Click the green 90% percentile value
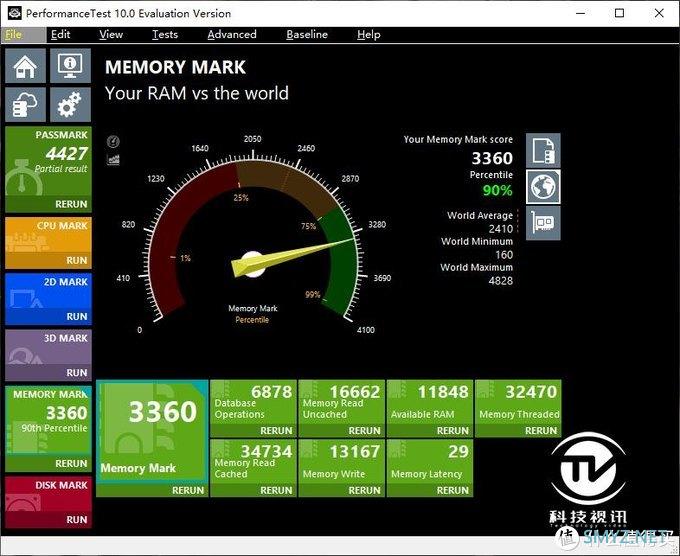This screenshot has height=556, width=680. pos(497,190)
